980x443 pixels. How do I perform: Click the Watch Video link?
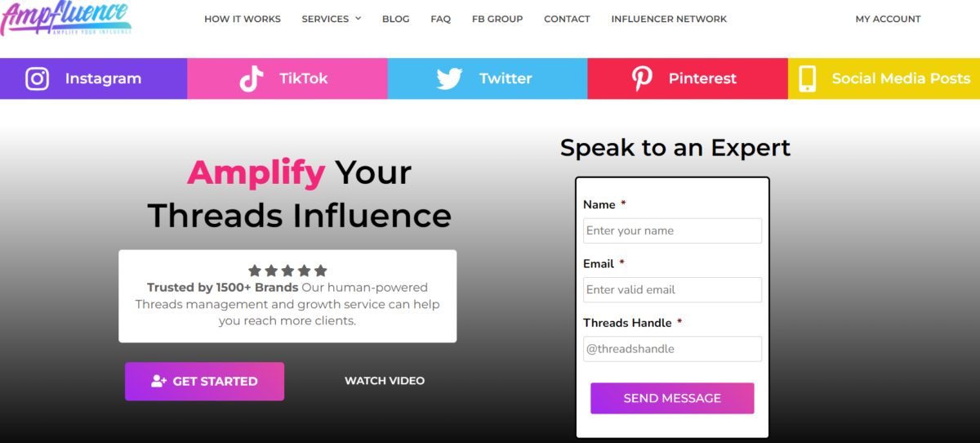coord(385,381)
